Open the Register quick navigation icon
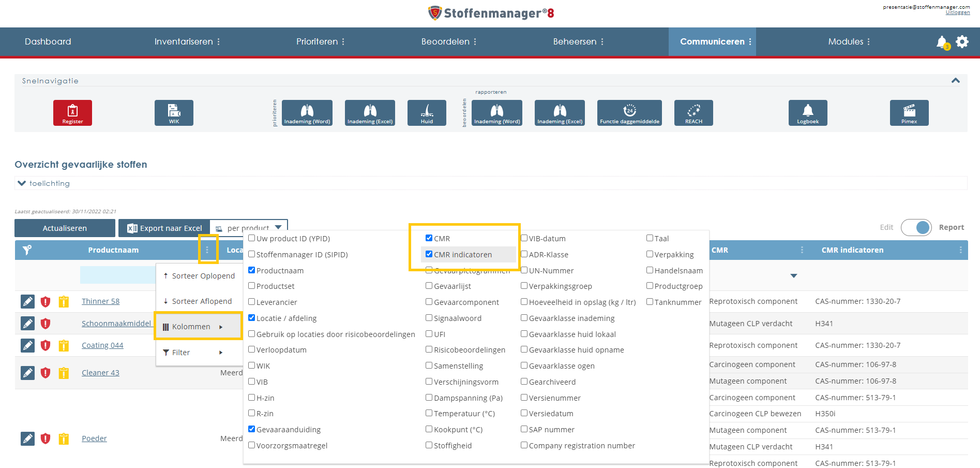Viewport: 980px width, 468px height. pyautogui.click(x=72, y=113)
